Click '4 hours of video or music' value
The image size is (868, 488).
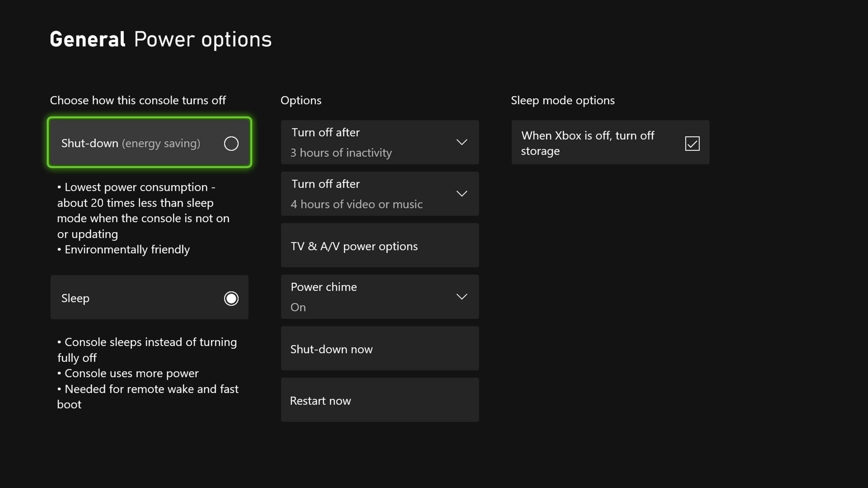coord(356,204)
